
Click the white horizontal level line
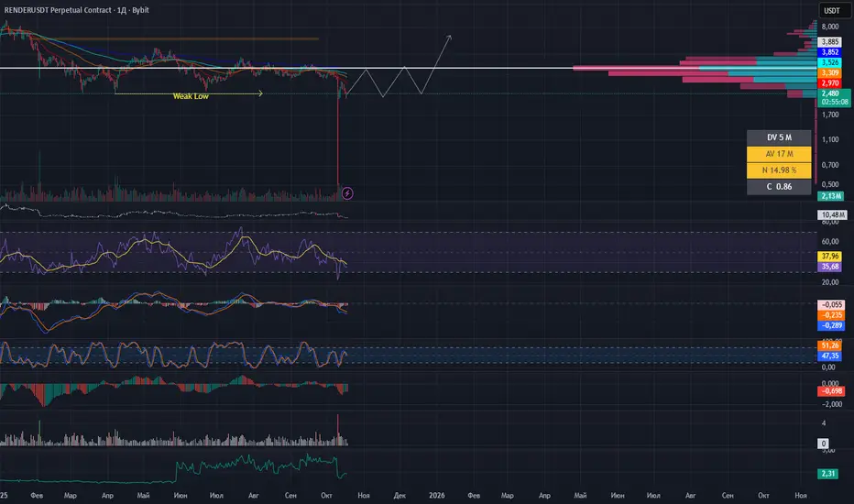click(409, 68)
